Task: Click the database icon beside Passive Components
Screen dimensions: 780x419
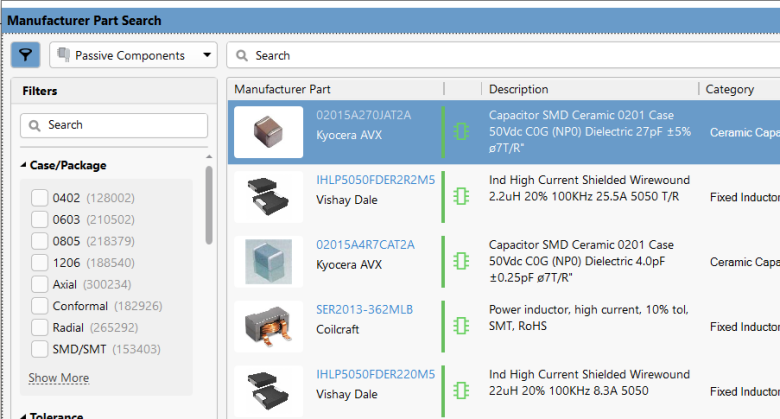Action: 63,56
